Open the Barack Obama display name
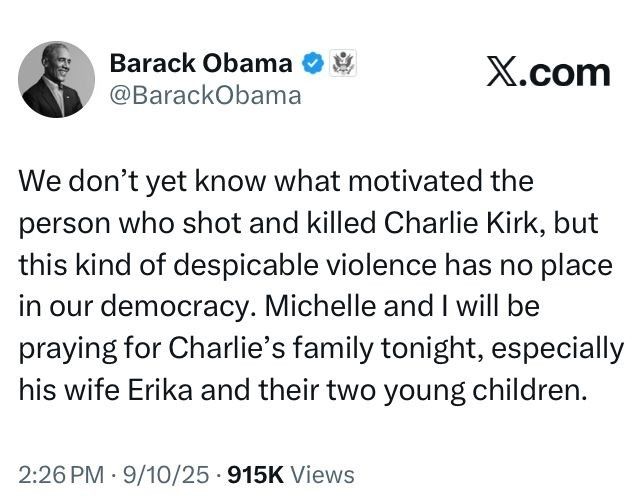The height and width of the screenshot is (500, 644). click(x=201, y=65)
